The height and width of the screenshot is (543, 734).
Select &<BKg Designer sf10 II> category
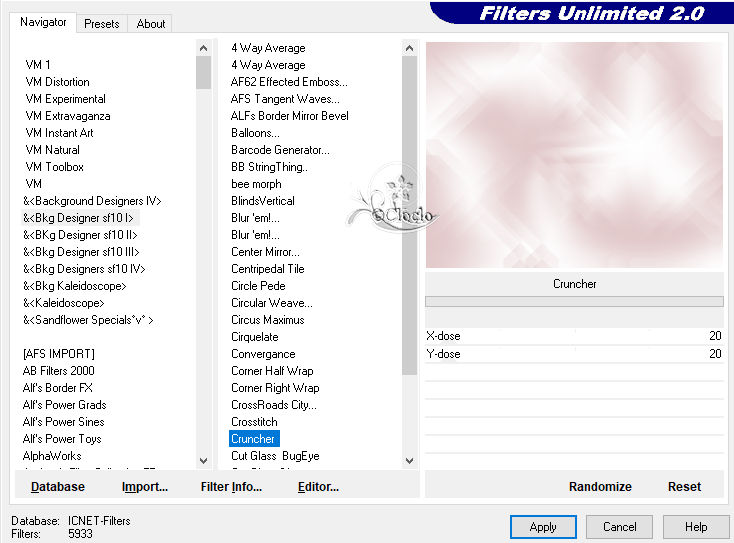click(x=80, y=235)
